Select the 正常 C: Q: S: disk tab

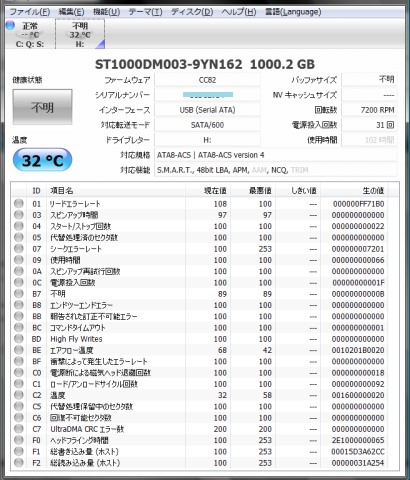(x=30, y=34)
